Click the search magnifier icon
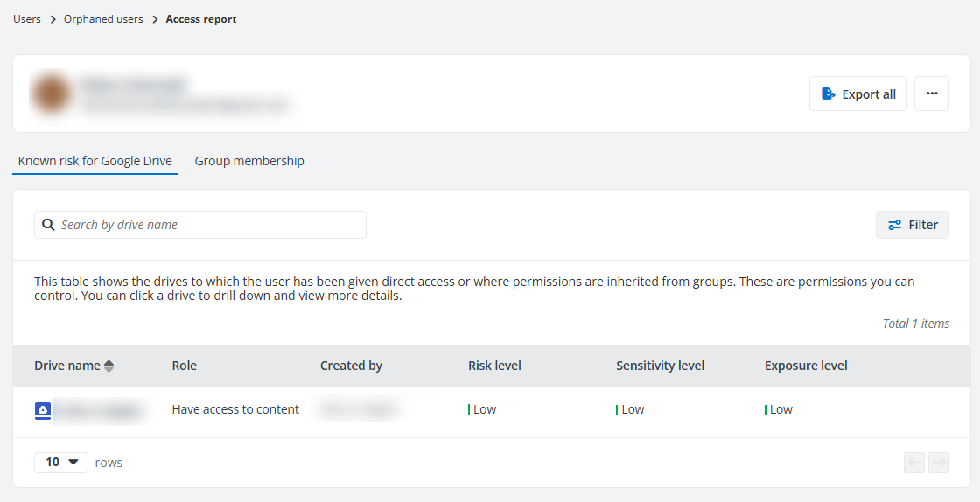This screenshot has height=502, width=980. pyautogui.click(x=48, y=225)
